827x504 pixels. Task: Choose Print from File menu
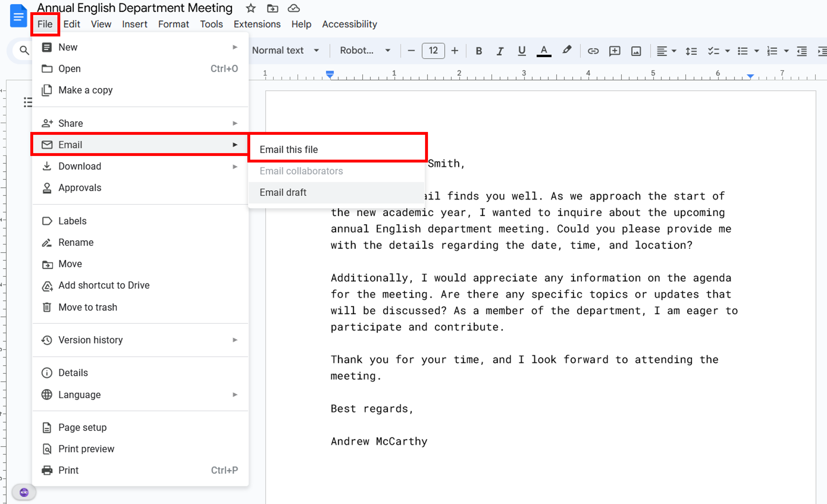tap(140, 470)
